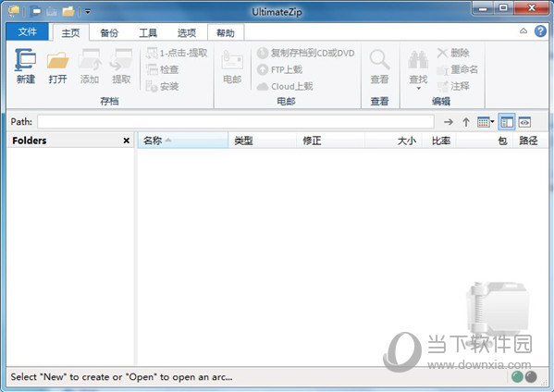Click the title bar application icon
The image size is (554, 392).
14,11
